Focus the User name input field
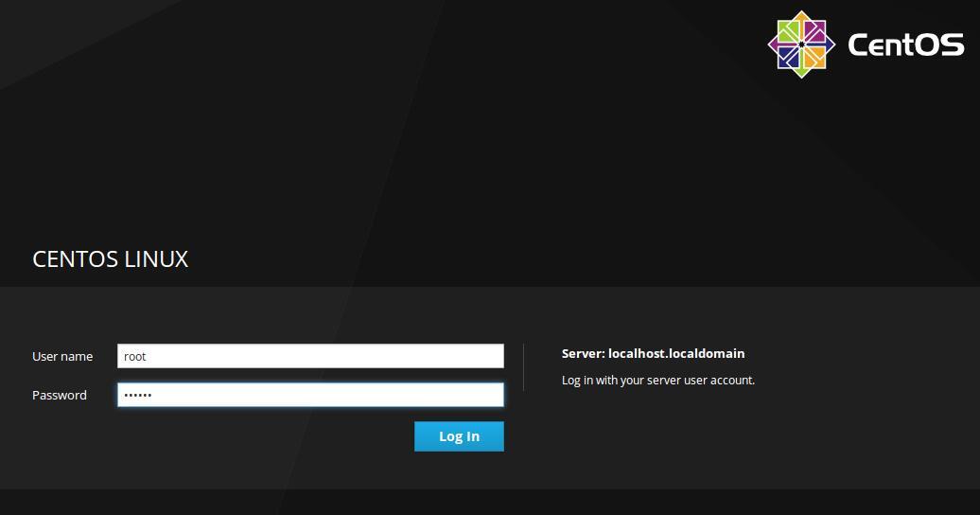This screenshot has width=980, height=515. pyautogui.click(x=310, y=356)
